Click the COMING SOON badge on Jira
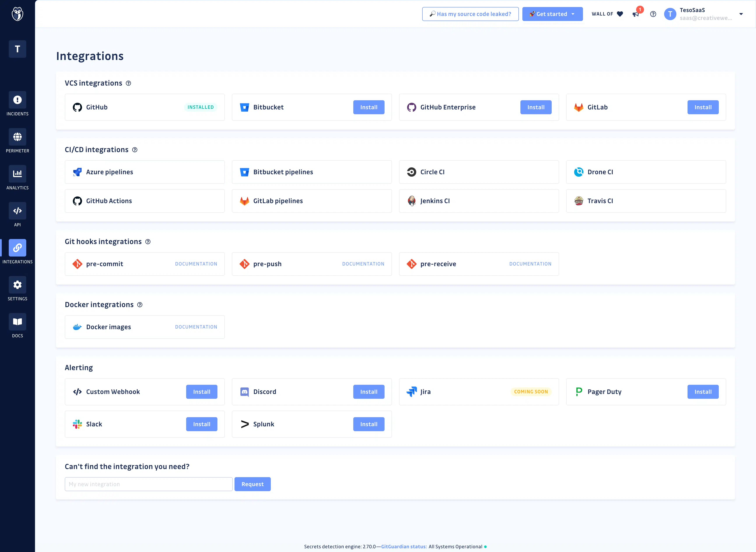The image size is (756, 552). 531,392
